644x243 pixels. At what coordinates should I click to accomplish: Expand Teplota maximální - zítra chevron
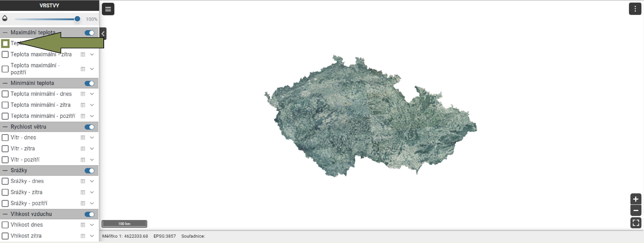pos(92,54)
